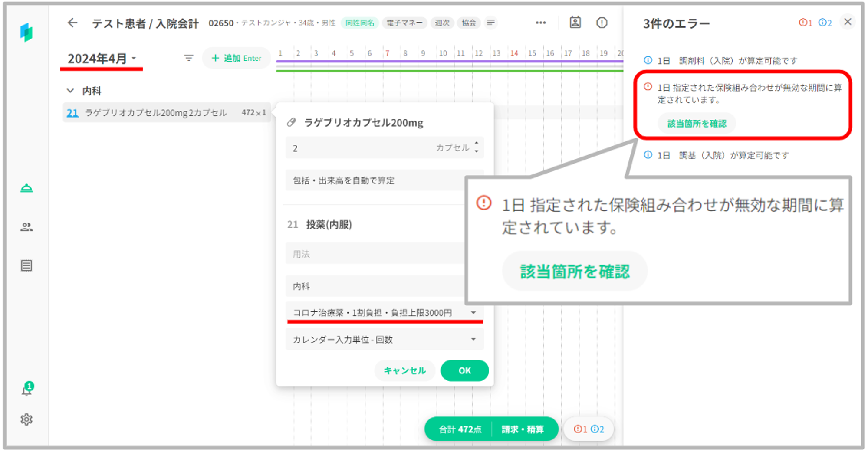Filter by blue info count 2 icon
Viewport: 868px width, 452px height.
pyautogui.click(x=825, y=23)
